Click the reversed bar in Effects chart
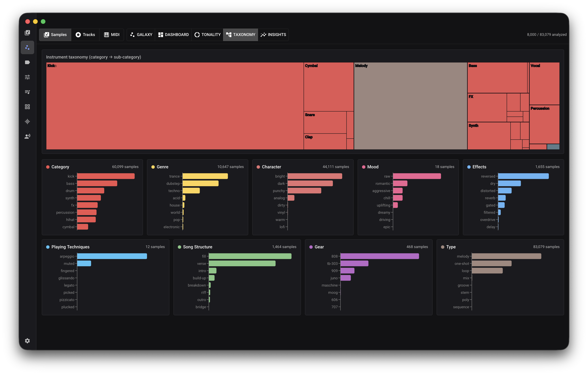Screen dimensions: 588x375 pos(524,176)
